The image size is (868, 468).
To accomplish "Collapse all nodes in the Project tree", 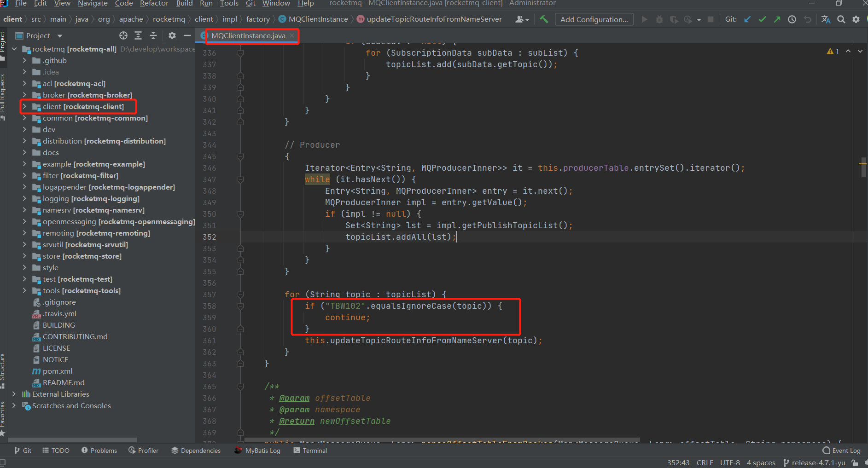I will point(153,35).
